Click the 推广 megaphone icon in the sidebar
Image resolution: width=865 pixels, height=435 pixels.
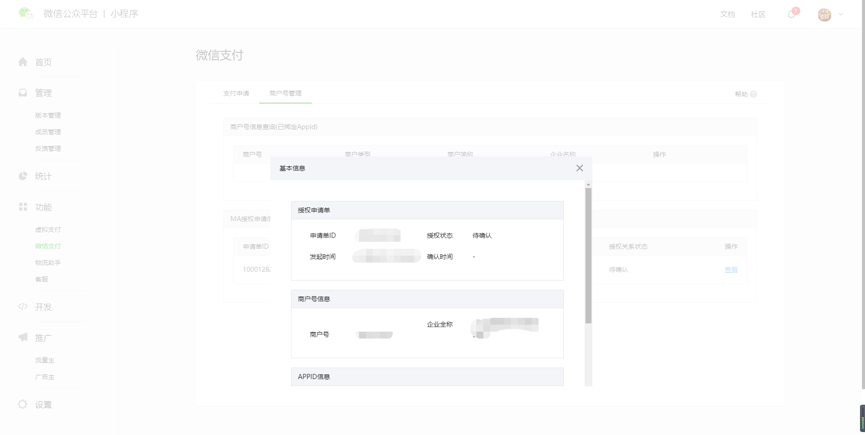(x=23, y=338)
